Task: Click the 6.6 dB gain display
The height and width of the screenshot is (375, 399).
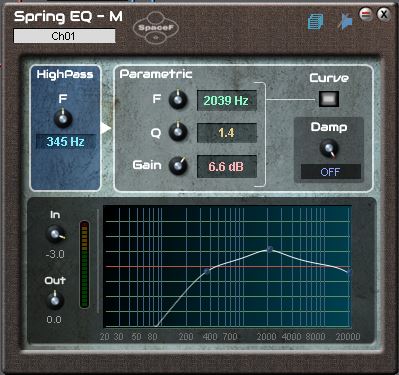Action: point(227,166)
